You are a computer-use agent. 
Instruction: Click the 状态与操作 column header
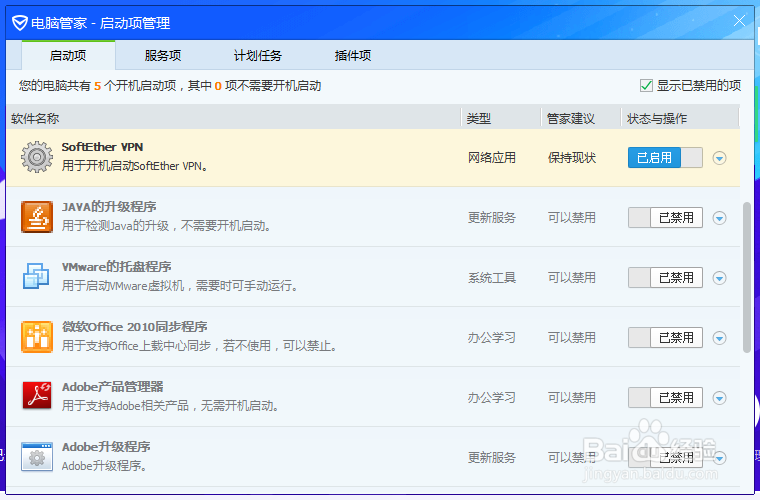pos(680,118)
